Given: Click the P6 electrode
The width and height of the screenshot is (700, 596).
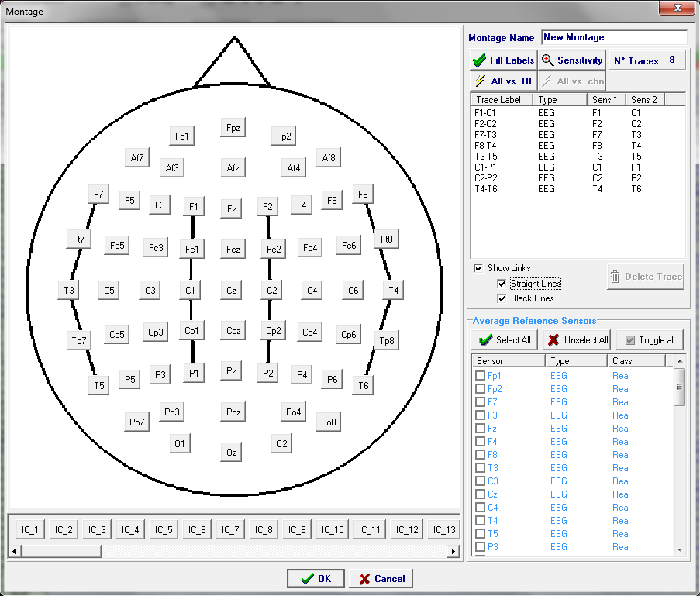Looking at the screenshot, I should [332, 379].
